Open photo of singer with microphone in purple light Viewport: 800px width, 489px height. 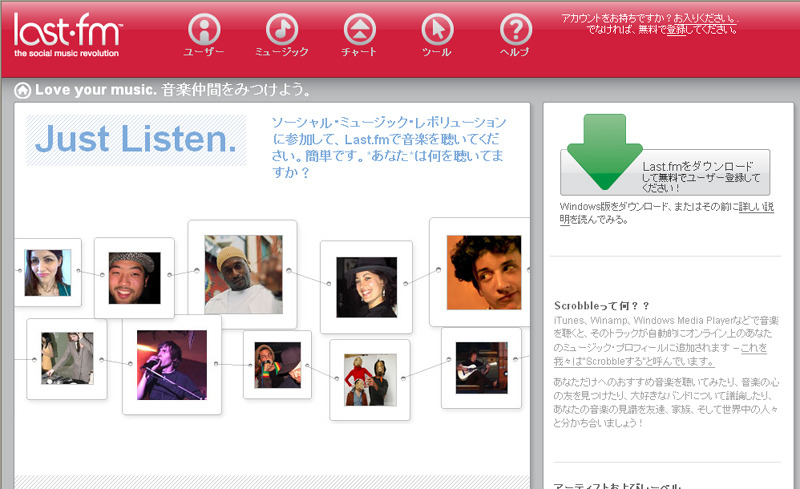[172, 364]
